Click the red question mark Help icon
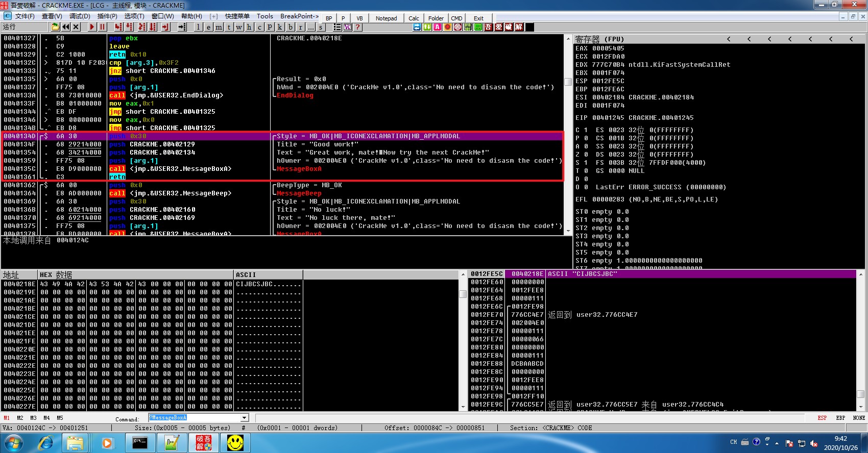Viewport: 868px width, 453px height. (358, 27)
